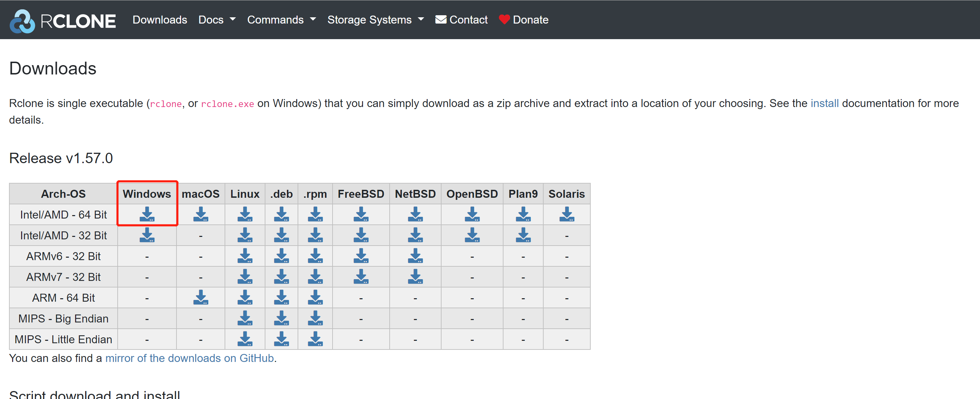
Task: Download Windows Intel/AMD 32 Bit build
Action: coord(147,235)
